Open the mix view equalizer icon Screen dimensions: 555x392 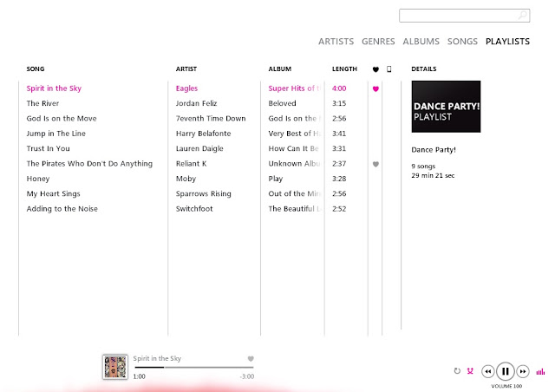click(x=540, y=371)
